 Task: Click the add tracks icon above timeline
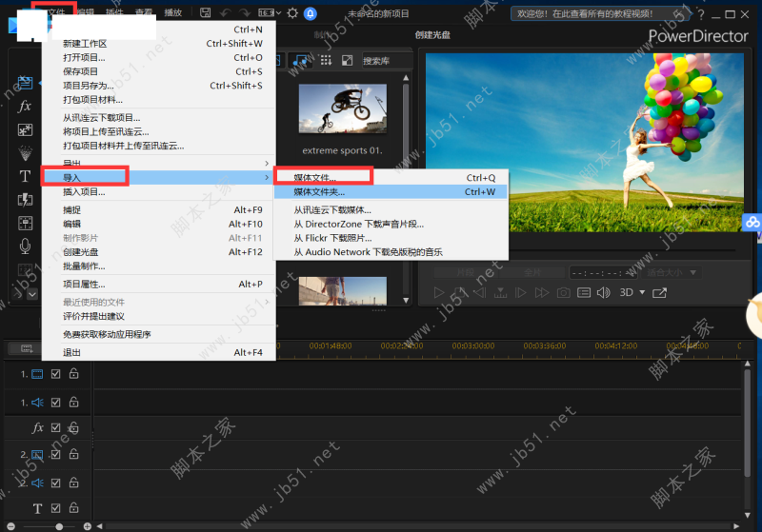tap(27, 348)
